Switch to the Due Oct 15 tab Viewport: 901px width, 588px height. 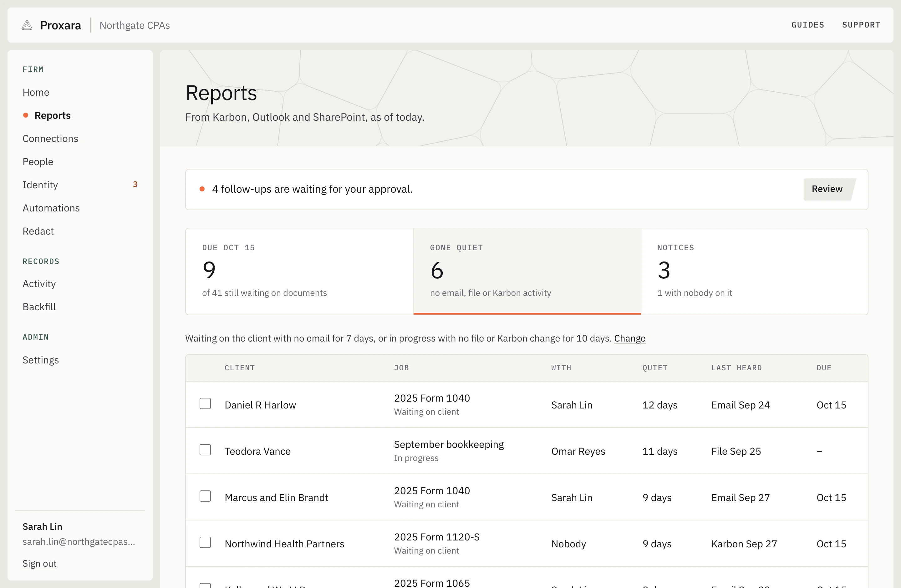[299, 271]
